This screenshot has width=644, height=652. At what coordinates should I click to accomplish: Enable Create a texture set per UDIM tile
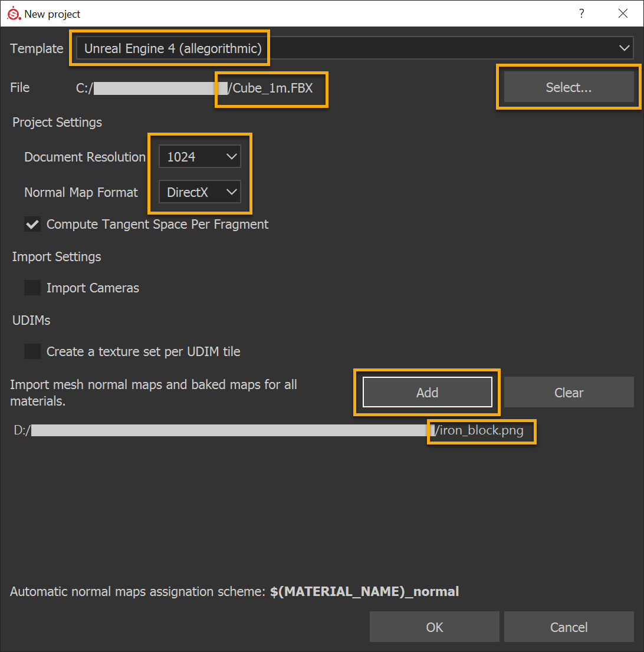click(32, 352)
